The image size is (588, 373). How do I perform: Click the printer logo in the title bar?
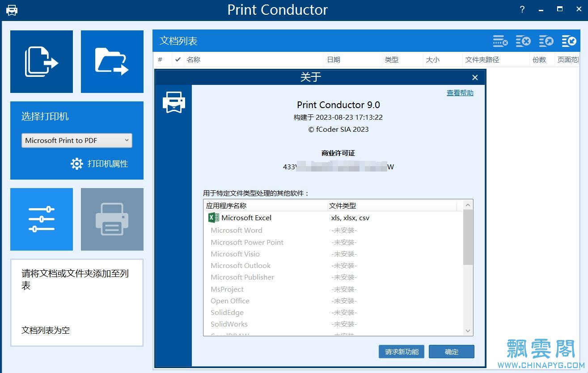click(12, 10)
